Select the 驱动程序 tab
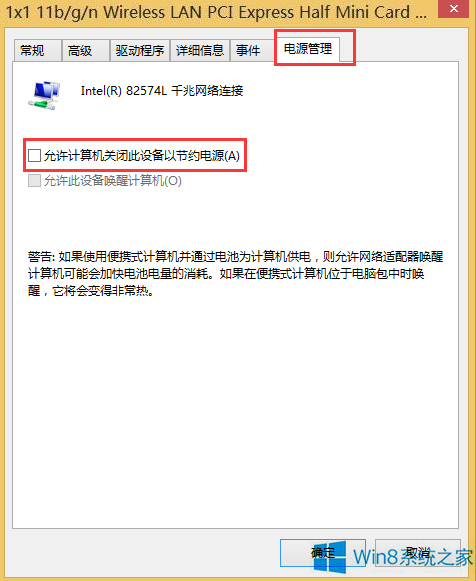Viewport: 476px width, 581px height. [140, 51]
